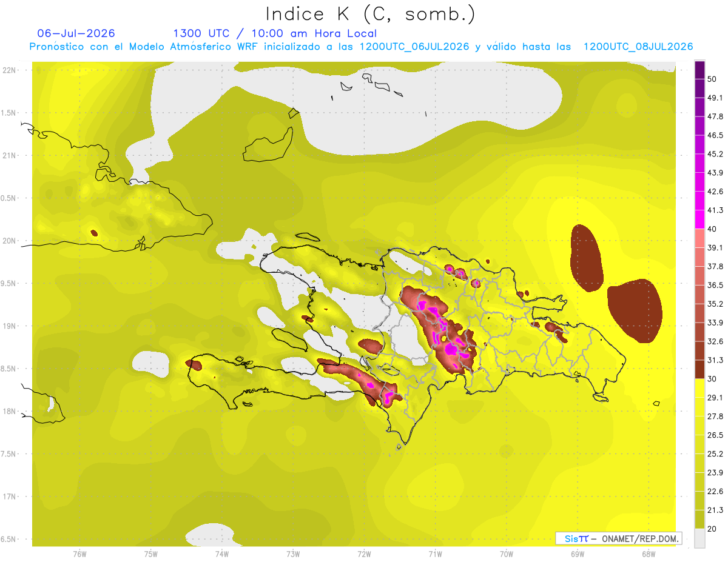This screenshot has width=728, height=562.
Task: Click the '40' value on the color scale
Action: [713, 229]
